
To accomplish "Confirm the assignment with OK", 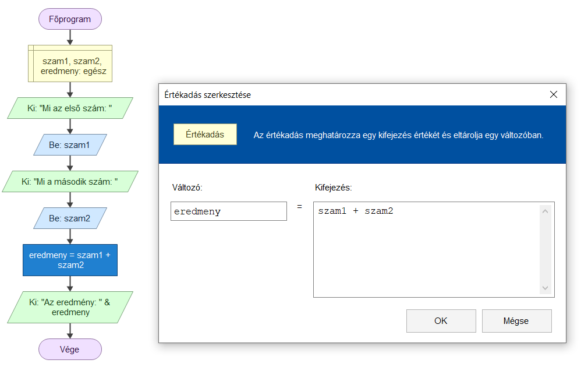I will point(441,321).
